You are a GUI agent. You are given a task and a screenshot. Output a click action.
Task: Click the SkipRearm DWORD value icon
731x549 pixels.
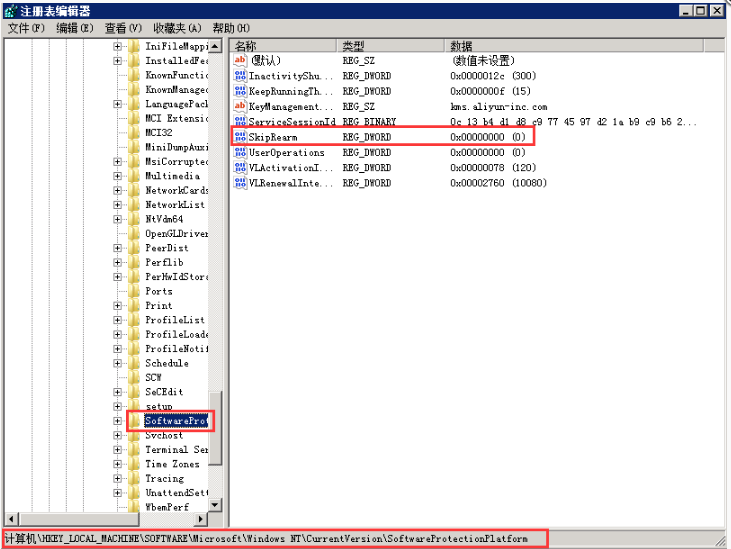point(239,136)
